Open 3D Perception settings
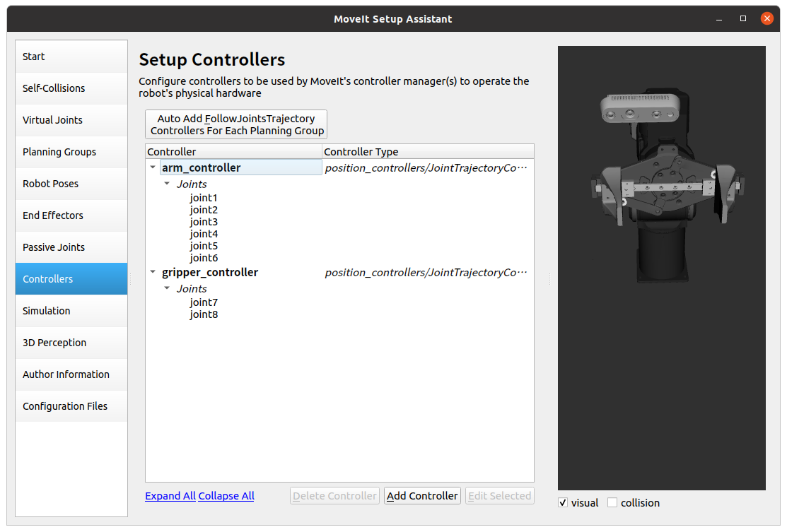This screenshot has width=787, height=532. (x=71, y=343)
